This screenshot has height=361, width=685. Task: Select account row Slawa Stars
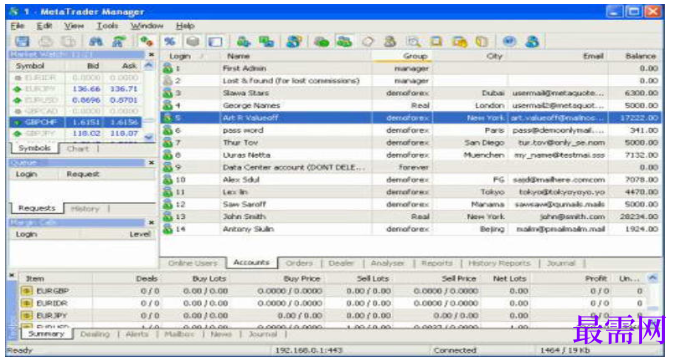pyautogui.click(x=411, y=93)
